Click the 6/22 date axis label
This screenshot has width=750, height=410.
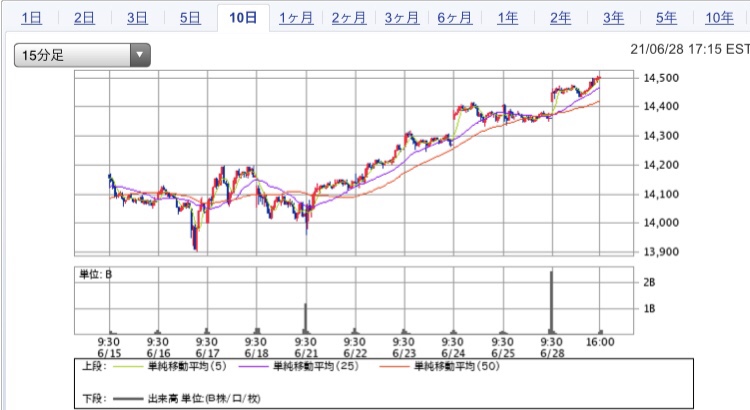355,354
